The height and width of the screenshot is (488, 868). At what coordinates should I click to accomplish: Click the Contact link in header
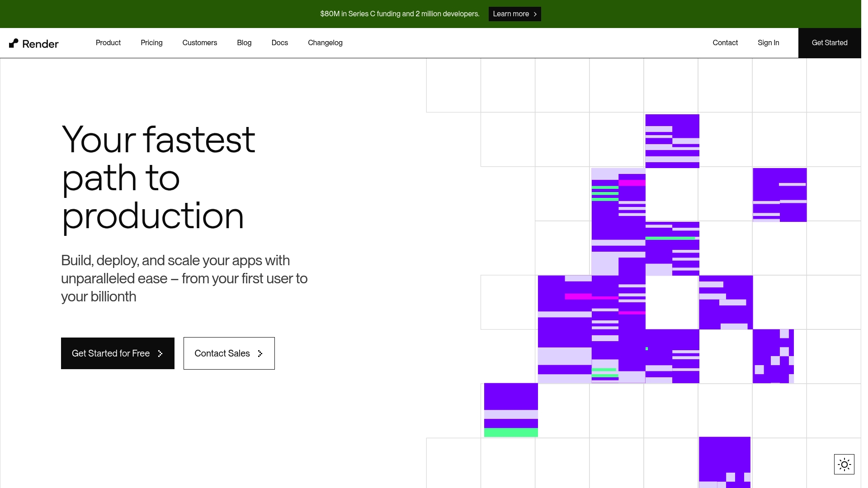point(725,42)
